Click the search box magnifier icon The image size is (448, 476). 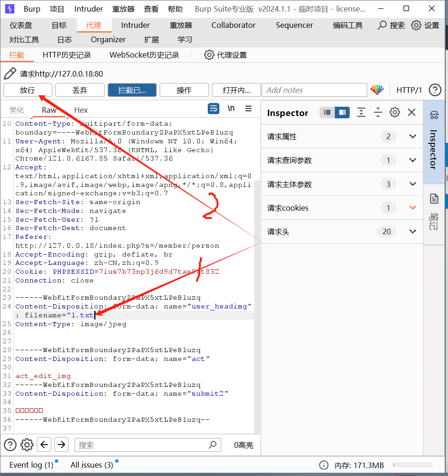pyautogui.click(x=212, y=445)
